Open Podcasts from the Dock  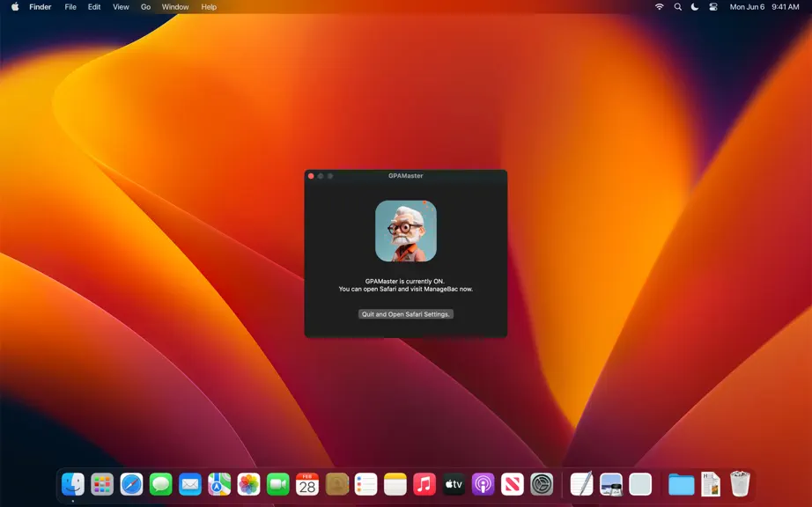click(x=483, y=485)
